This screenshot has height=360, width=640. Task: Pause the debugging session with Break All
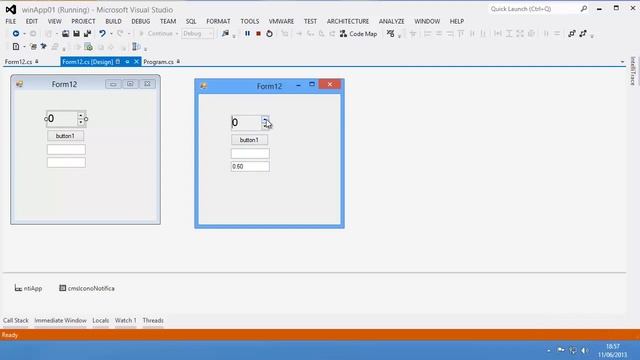[247, 34]
